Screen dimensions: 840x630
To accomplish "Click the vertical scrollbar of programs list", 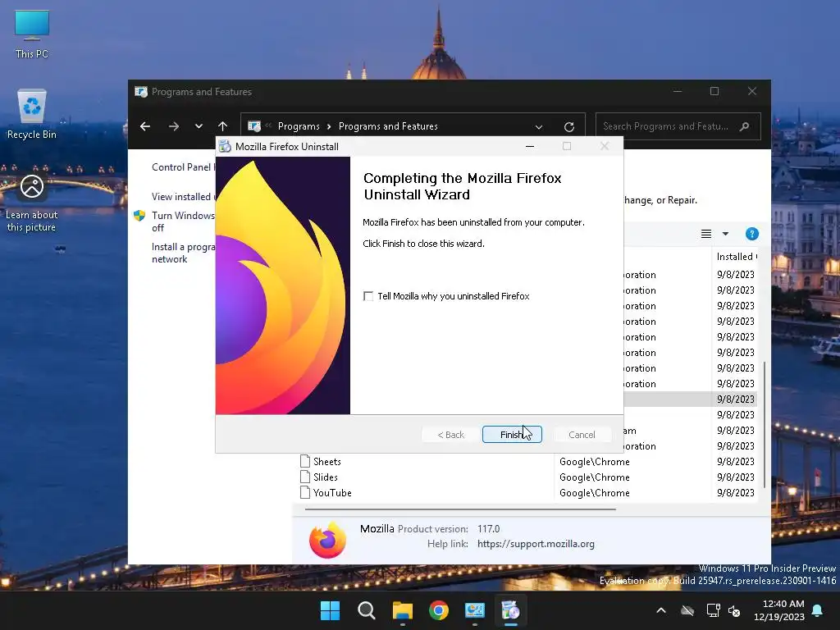I will pyautogui.click(x=764, y=424).
